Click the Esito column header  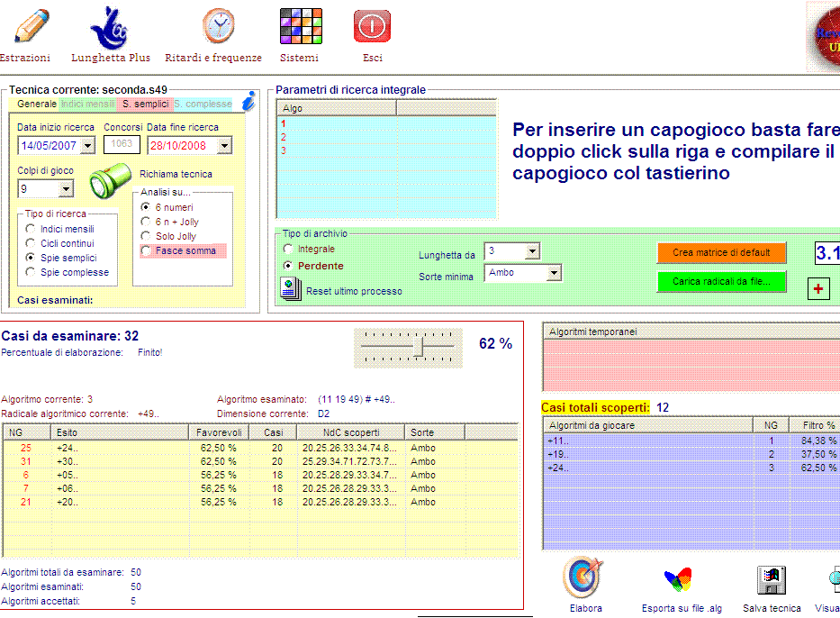coord(120,432)
